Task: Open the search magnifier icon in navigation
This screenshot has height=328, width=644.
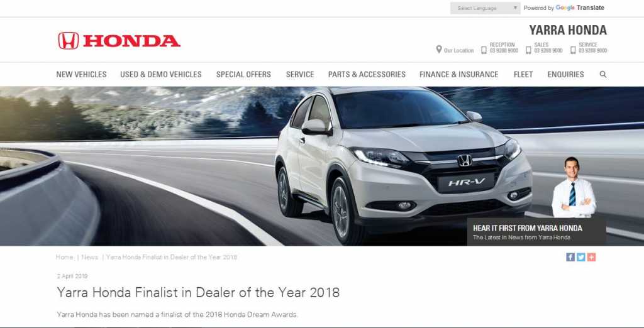Action: click(x=603, y=74)
